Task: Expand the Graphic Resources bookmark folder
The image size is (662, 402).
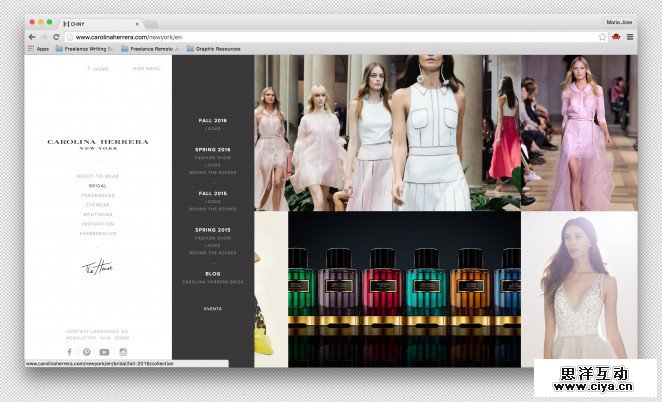Action: [213, 48]
